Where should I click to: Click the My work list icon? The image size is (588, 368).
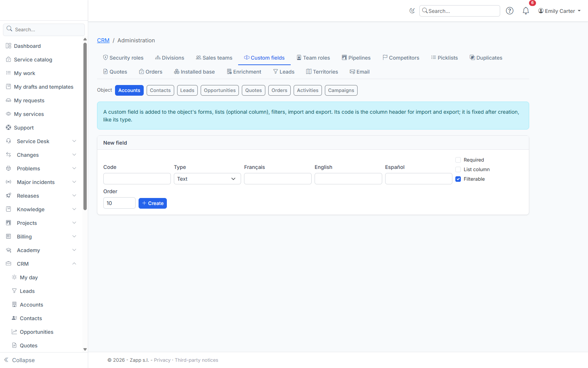(8, 73)
